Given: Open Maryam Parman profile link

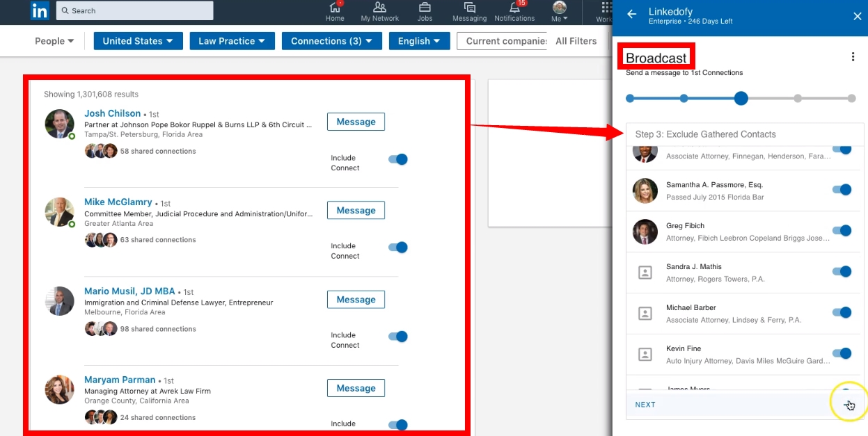Looking at the screenshot, I should [120, 380].
